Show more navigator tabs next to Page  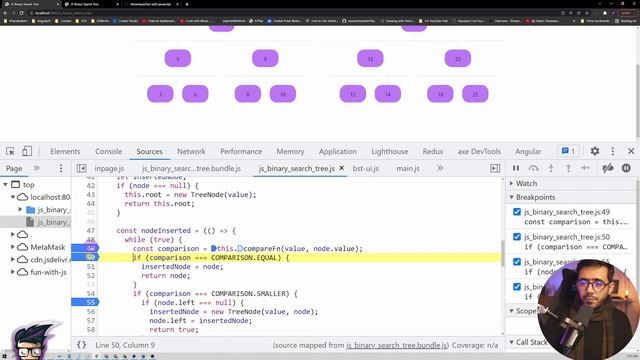tap(36, 168)
